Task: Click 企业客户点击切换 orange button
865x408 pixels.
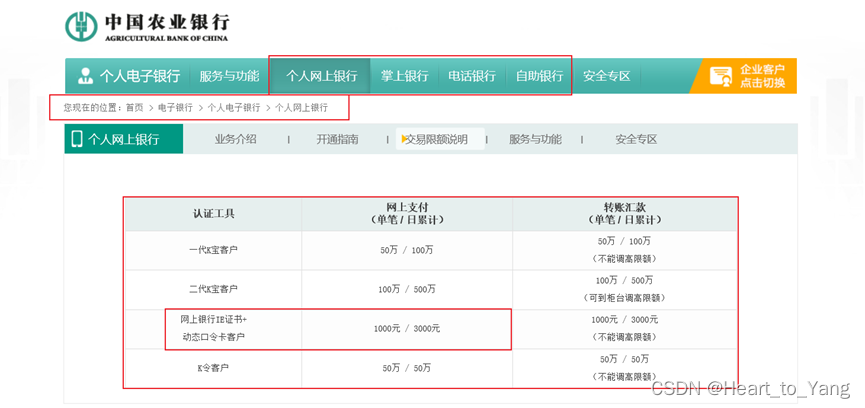Action: 743,76
